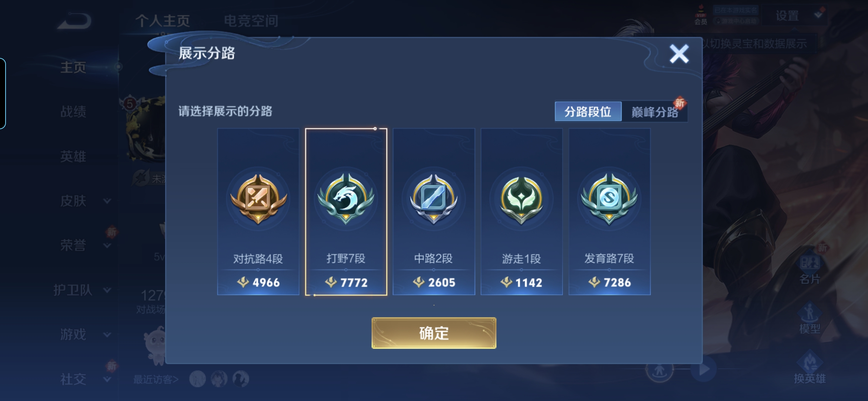Close the 展示分路 dialog

point(679,54)
